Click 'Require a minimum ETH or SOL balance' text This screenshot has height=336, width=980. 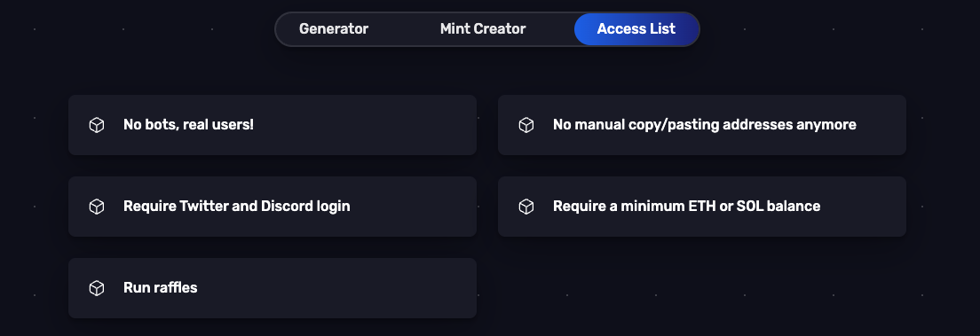point(686,206)
